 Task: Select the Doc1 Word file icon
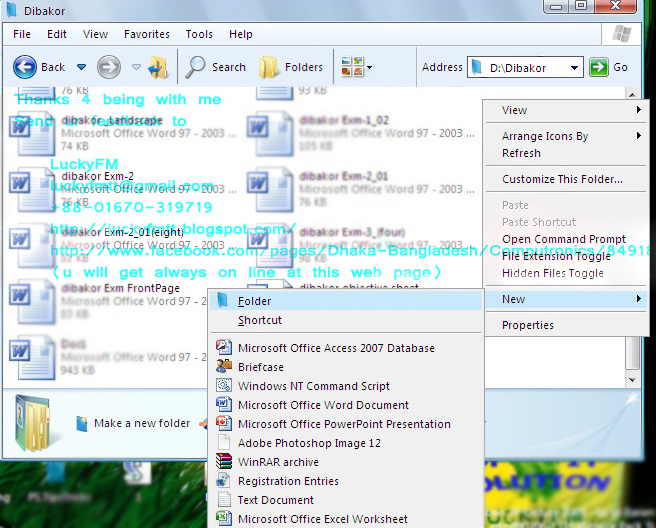(x=32, y=358)
